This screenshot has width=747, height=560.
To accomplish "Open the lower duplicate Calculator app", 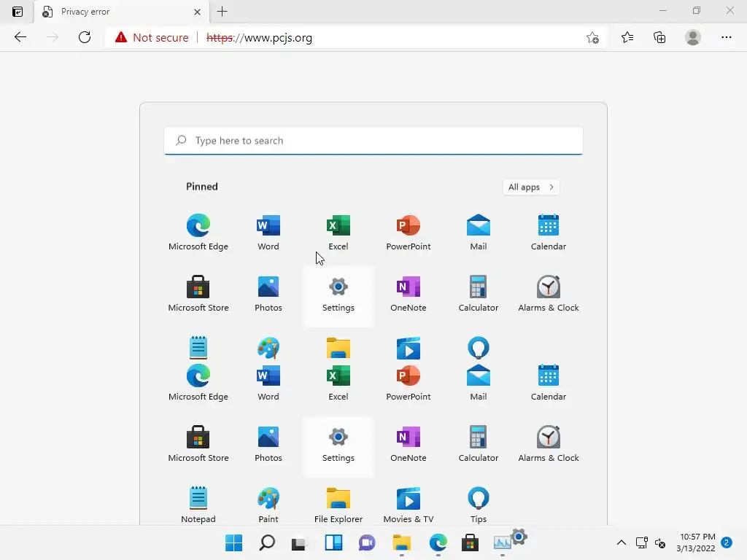I will coord(479,444).
